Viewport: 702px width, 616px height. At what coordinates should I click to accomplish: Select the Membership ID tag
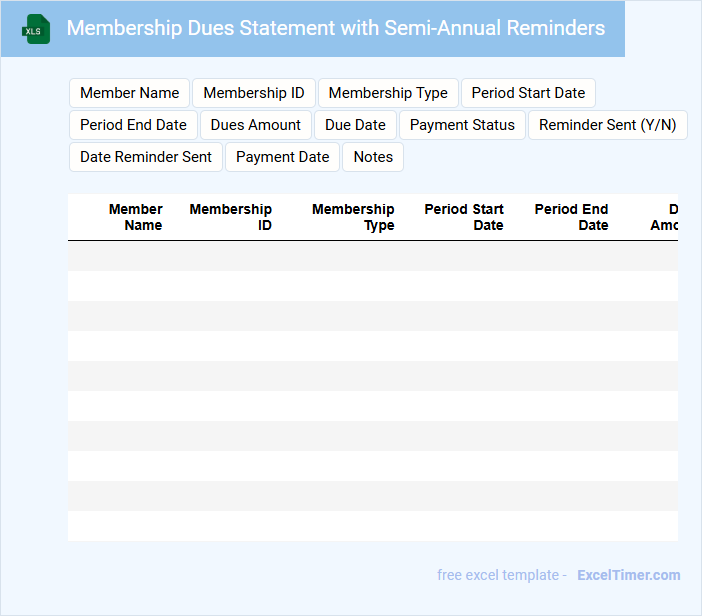(254, 93)
